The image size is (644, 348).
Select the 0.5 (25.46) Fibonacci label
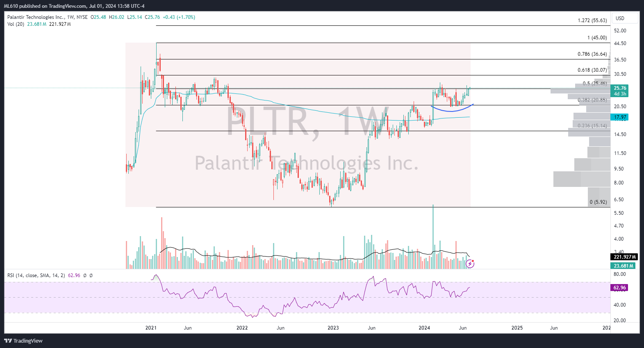(595, 84)
